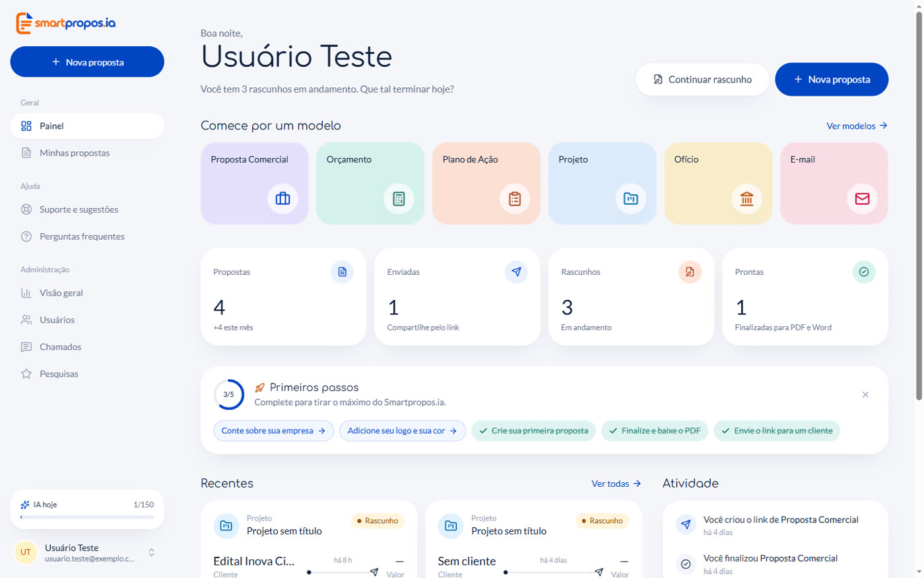This screenshot has height=578, width=924.
Task: Navigate to Visão geral
Action: 87,293
